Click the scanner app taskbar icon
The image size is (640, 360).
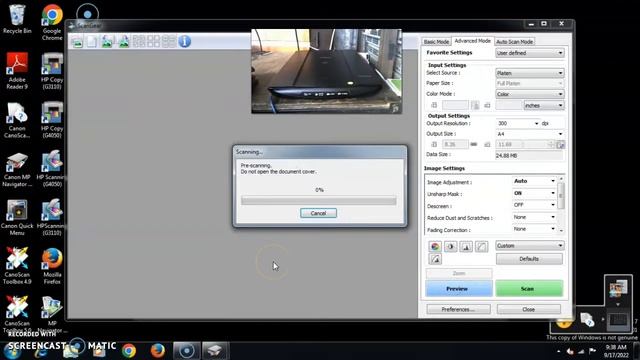tap(215, 351)
